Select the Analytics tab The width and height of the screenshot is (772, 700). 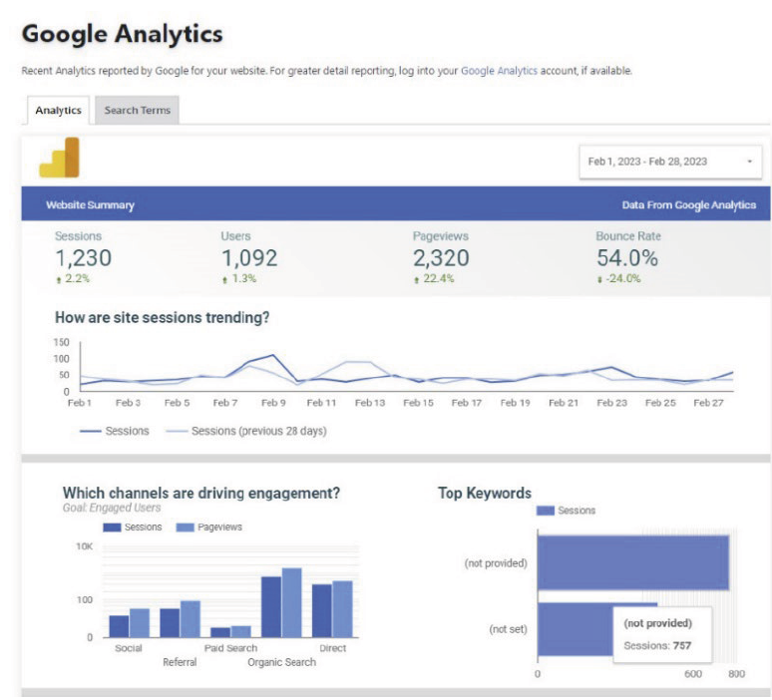point(58,111)
